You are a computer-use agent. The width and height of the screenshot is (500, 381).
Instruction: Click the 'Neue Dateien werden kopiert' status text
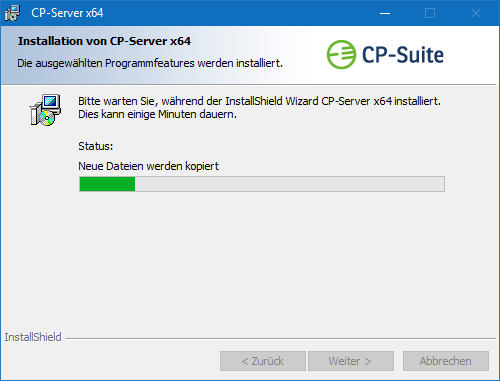[148, 166]
